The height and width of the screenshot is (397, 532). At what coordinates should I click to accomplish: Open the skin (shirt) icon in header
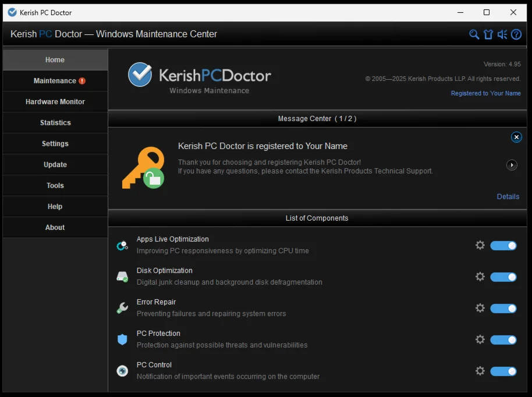(x=488, y=34)
